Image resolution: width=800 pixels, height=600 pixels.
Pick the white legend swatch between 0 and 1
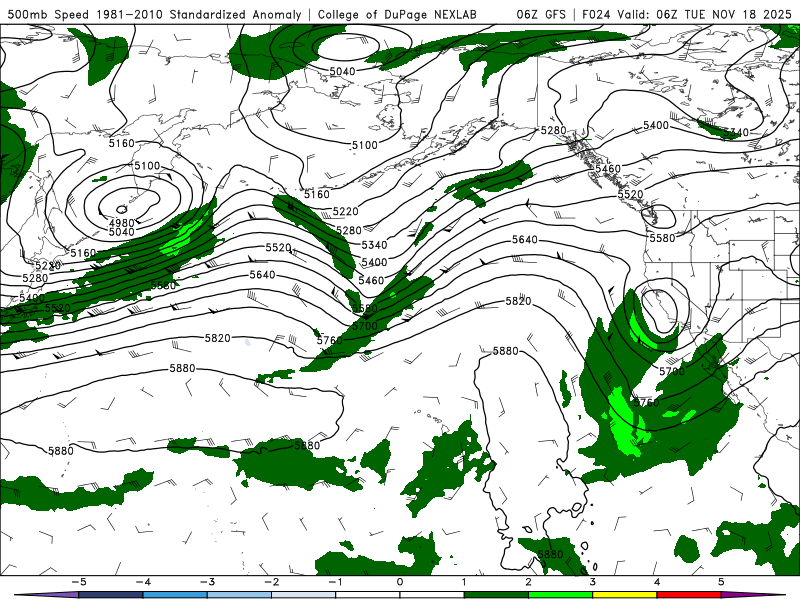432,595
